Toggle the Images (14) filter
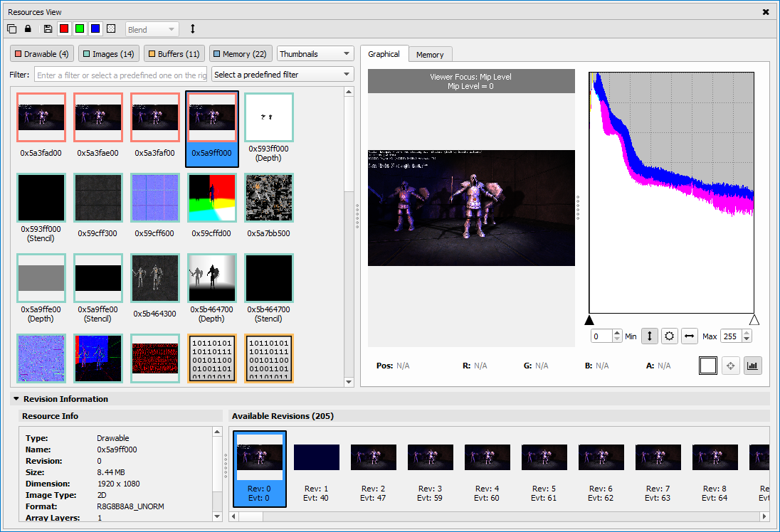The width and height of the screenshot is (780, 532). (108, 53)
